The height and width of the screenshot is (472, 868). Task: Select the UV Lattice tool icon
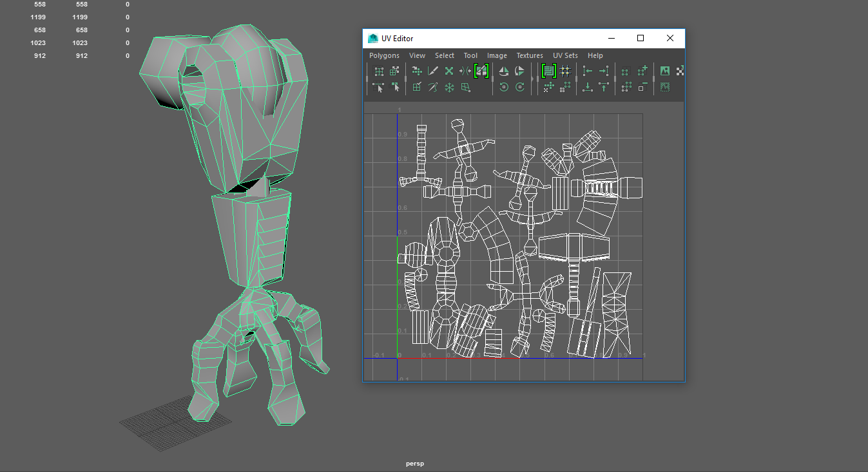coord(379,71)
